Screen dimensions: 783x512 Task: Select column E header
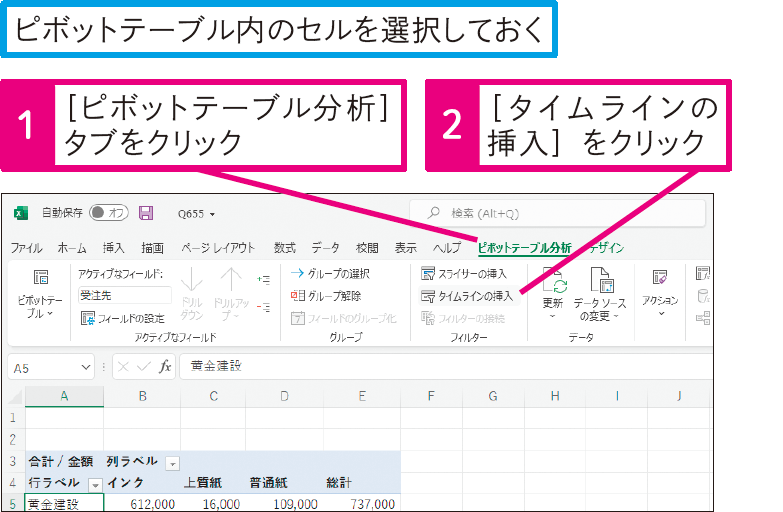(x=362, y=397)
